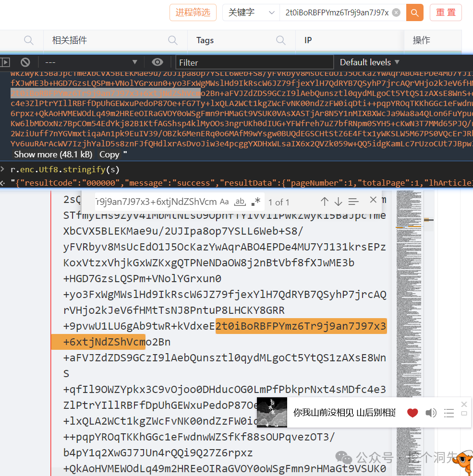Viewport: 473px width, 476px height.
Task: Click the volume speaker icon in player
Action: [431, 413]
